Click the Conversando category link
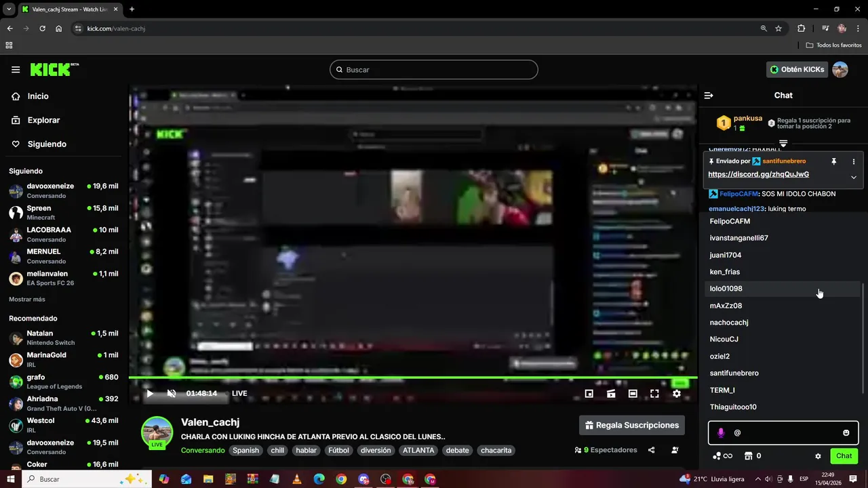The height and width of the screenshot is (488, 868). pyautogui.click(x=203, y=450)
